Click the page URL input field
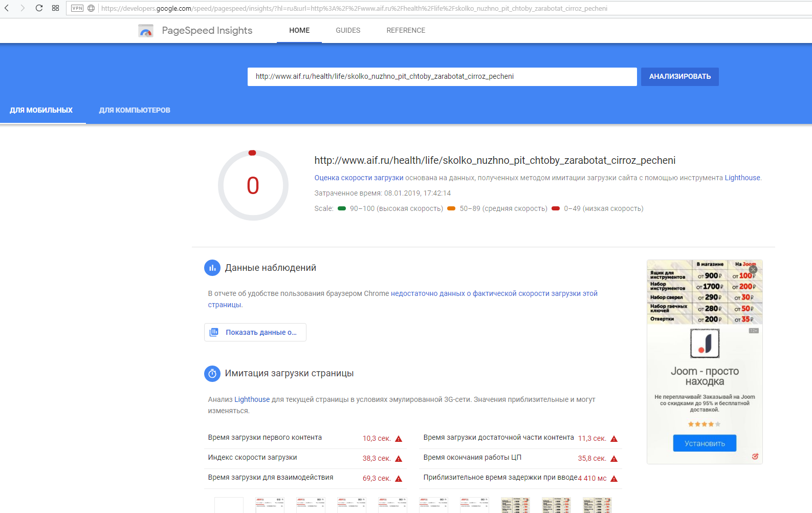812x513 pixels. tap(442, 77)
